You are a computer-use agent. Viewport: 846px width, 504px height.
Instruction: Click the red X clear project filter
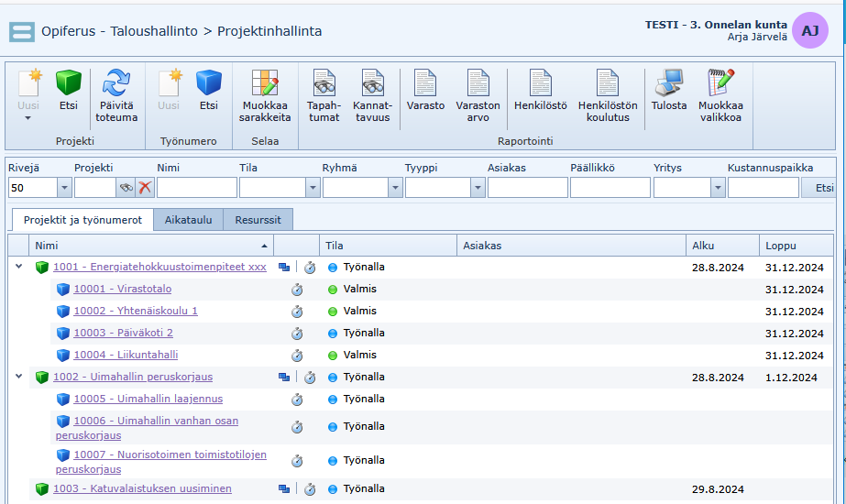pos(145,188)
